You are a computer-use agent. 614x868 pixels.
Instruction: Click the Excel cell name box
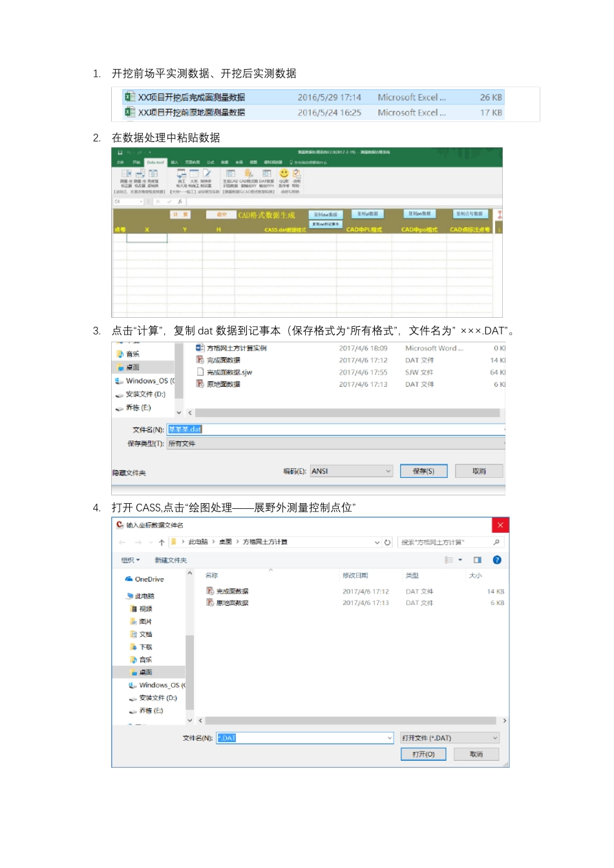pos(129,201)
